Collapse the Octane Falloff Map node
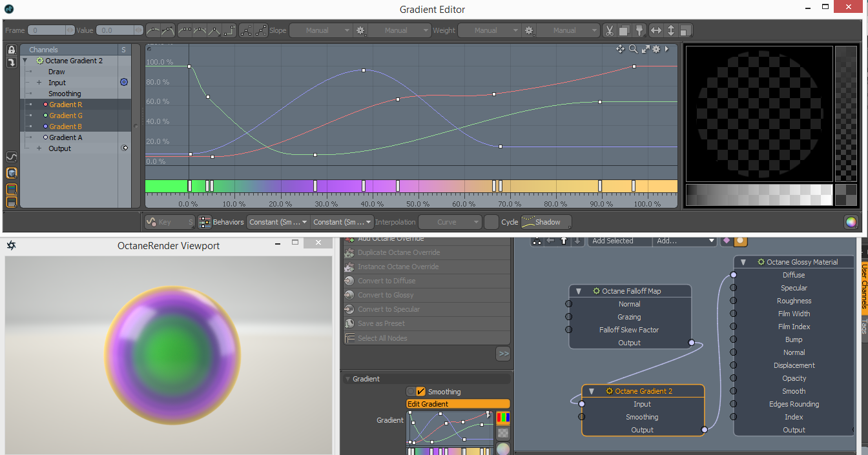This screenshot has width=868, height=455. (x=579, y=291)
